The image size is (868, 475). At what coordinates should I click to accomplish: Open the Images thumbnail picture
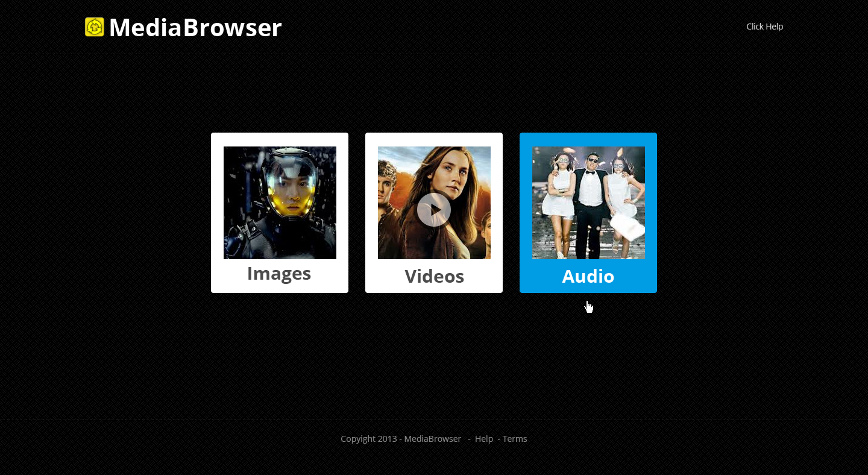[x=280, y=203]
